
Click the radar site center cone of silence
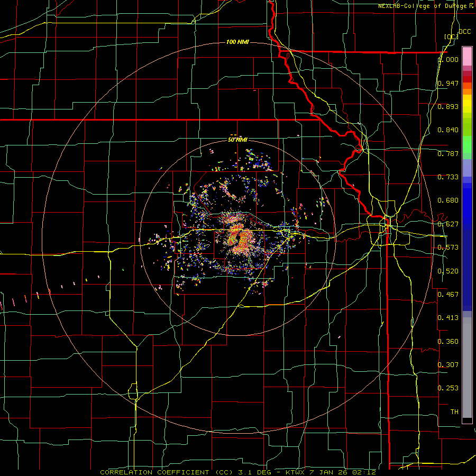pos(239,239)
